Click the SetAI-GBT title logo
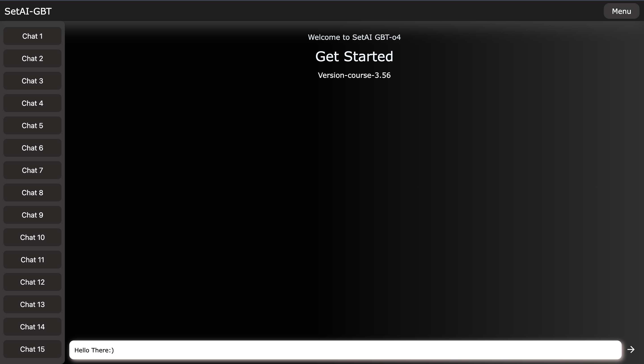 point(28,11)
